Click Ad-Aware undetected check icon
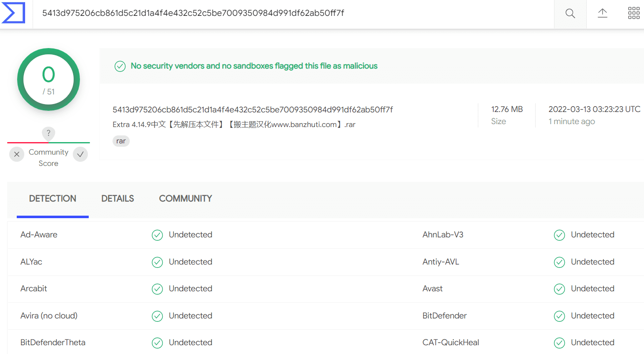The image size is (644, 354). click(157, 235)
